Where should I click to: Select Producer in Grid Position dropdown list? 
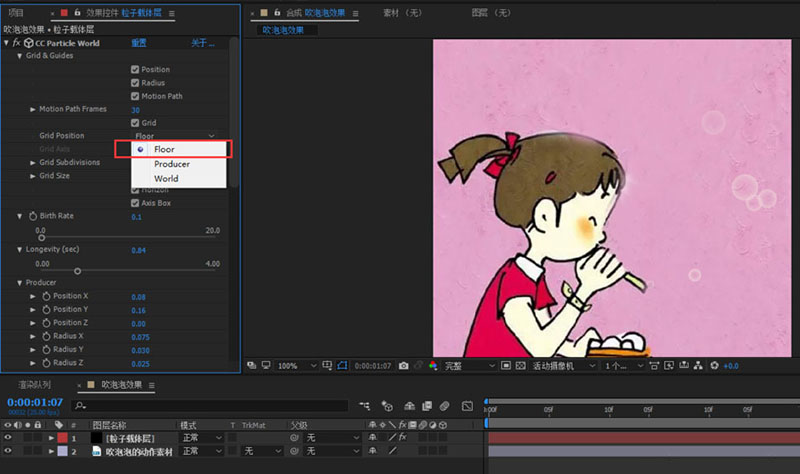(x=171, y=164)
